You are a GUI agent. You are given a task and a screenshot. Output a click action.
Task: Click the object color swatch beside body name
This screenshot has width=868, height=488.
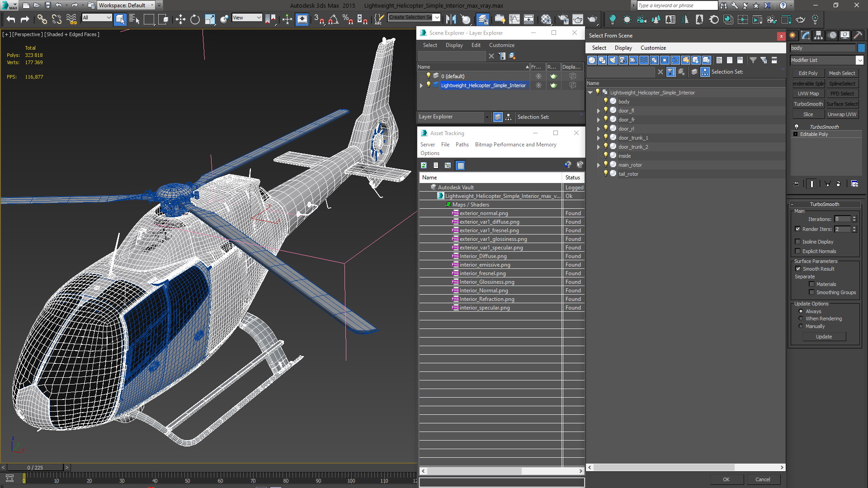pyautogui.click(x=861, y=48)
